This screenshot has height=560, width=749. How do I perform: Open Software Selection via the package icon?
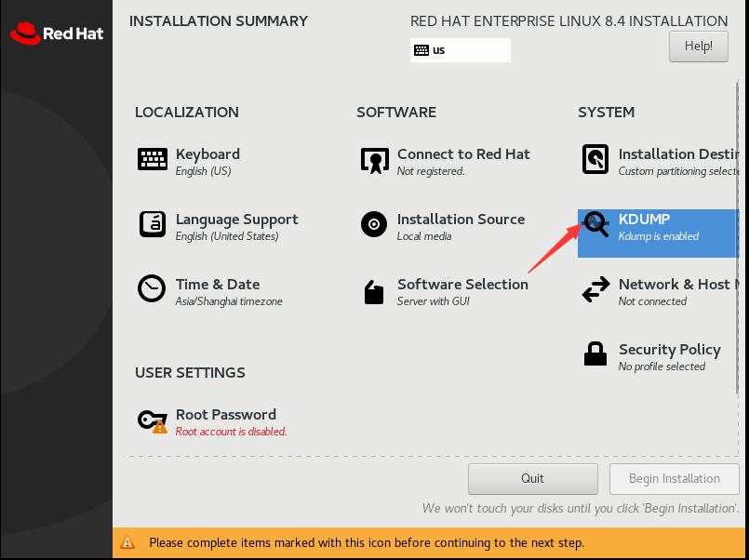point(374,289)
